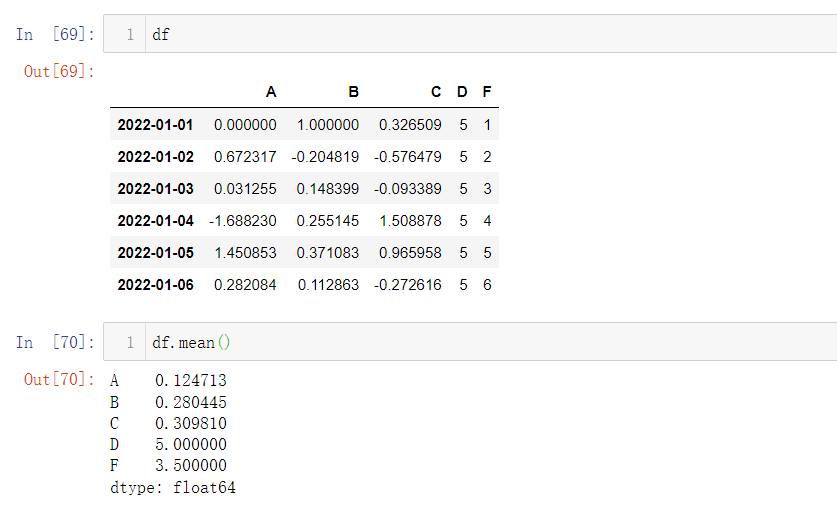The width and height of the screenshot is (837, 507).
Task: Click the code cell containing df
Action: click(x=470, y=34)
